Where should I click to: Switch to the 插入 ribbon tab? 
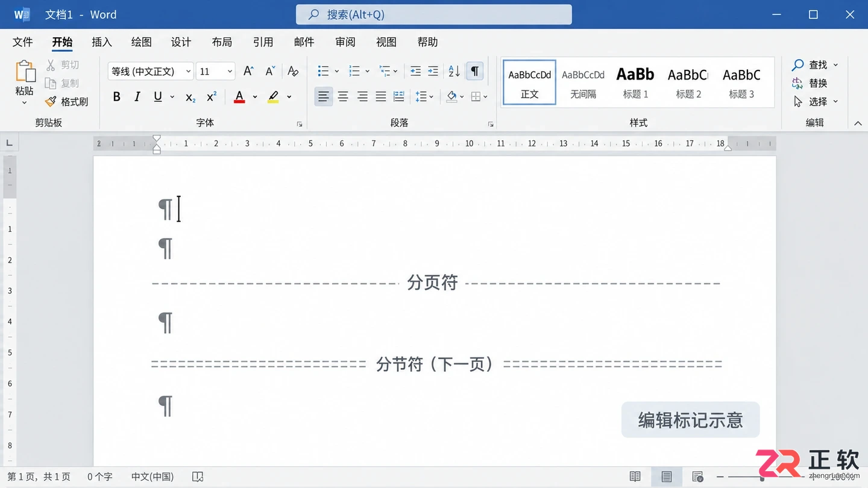coord(102,42)
